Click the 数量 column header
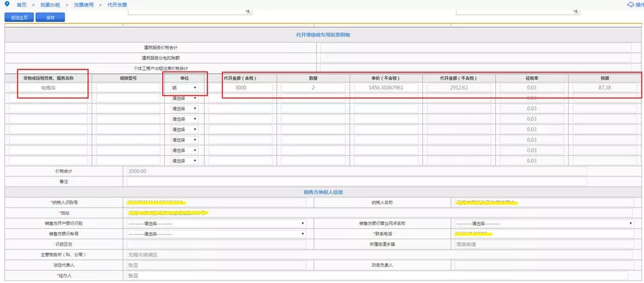Screen dimensions: 644x283 (313, 78)
